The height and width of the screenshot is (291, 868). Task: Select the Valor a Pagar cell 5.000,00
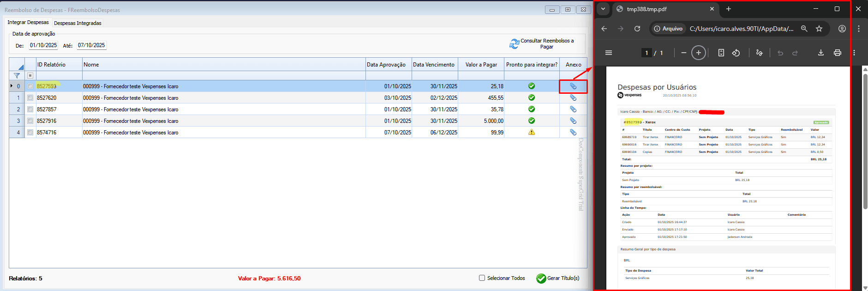[x=481, y=121]
